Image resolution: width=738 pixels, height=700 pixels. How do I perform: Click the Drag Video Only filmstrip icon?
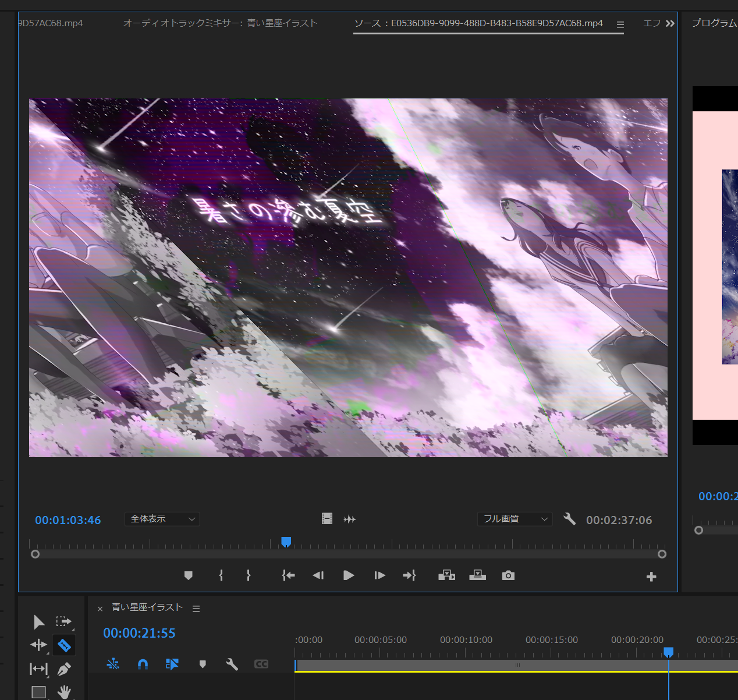tap(327, 518)
